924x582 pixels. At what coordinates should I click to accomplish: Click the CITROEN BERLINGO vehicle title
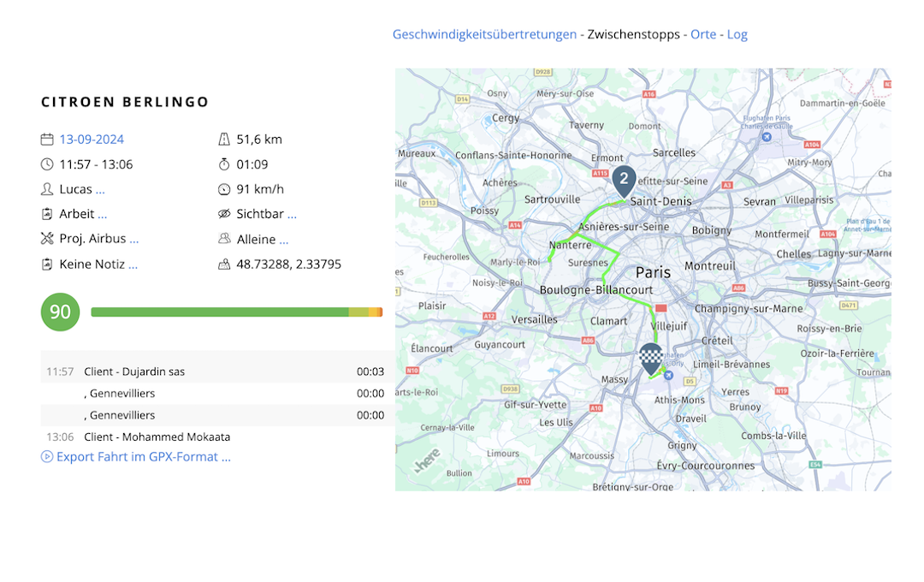[x=125, y=102]
